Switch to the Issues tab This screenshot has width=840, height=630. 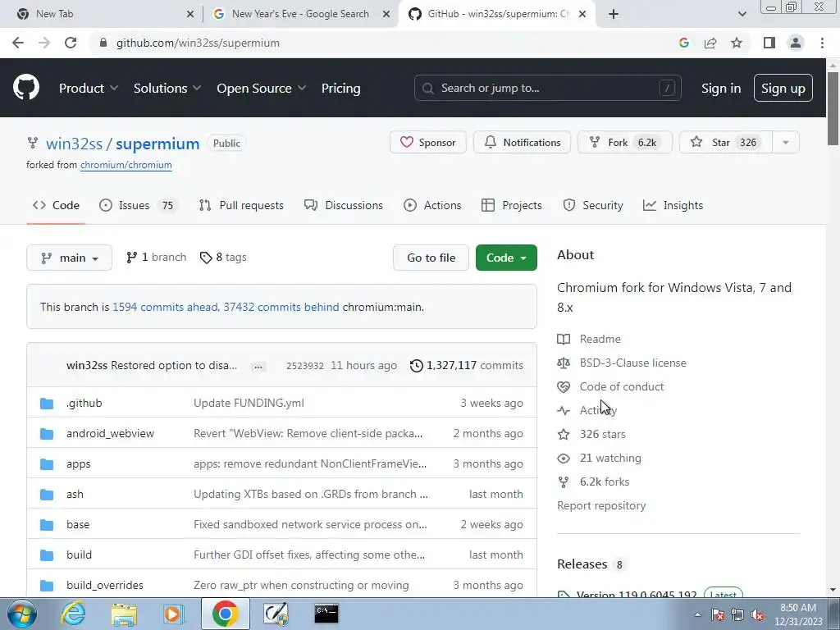(x=138, y=205)
